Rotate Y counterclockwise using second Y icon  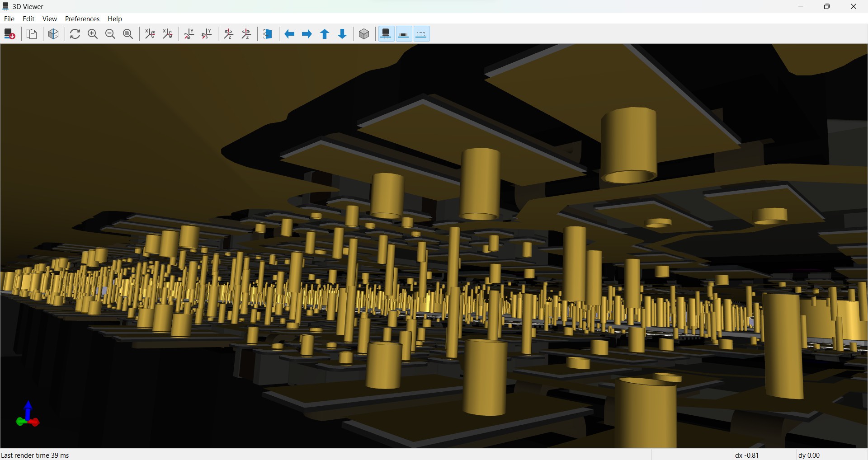207,34
